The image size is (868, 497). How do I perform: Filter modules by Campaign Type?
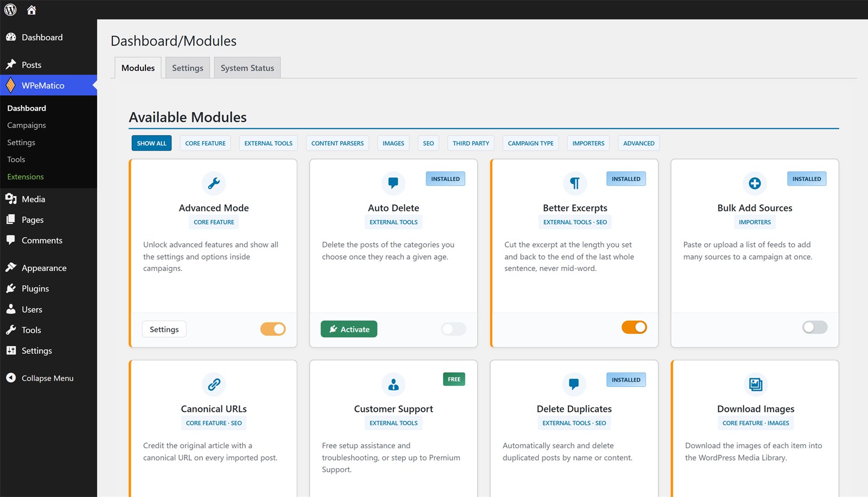[531, 143]
